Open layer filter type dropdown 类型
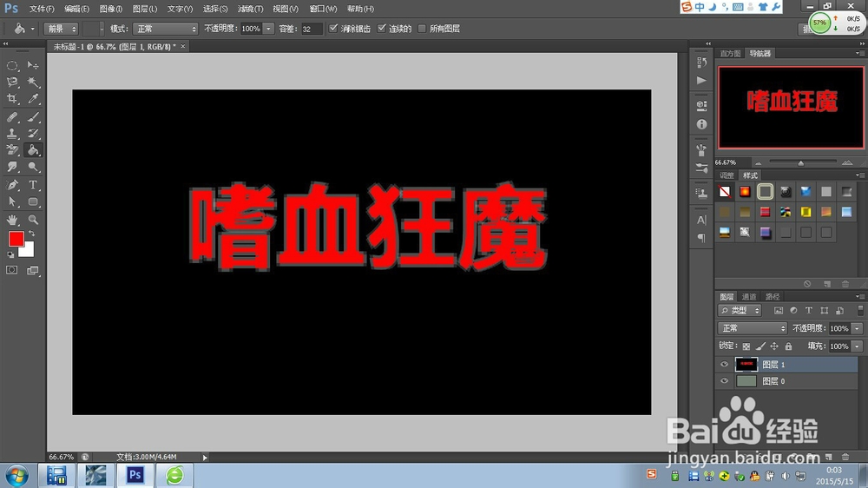The image size is (868, 488). pos(740,311)
